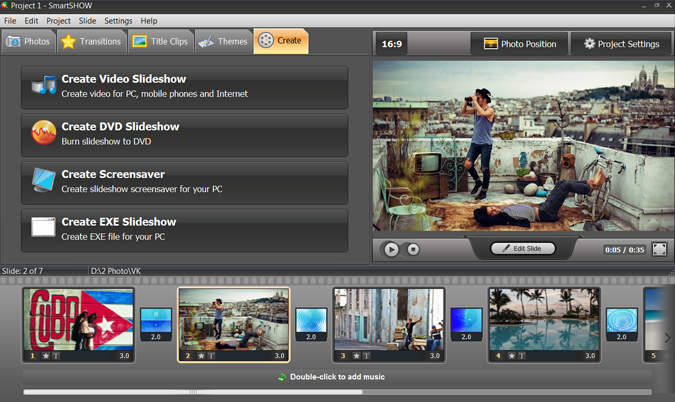The image size is (675, 402).
Task: Click the 16:9 aspect ratio button
Action: point(391,44)
